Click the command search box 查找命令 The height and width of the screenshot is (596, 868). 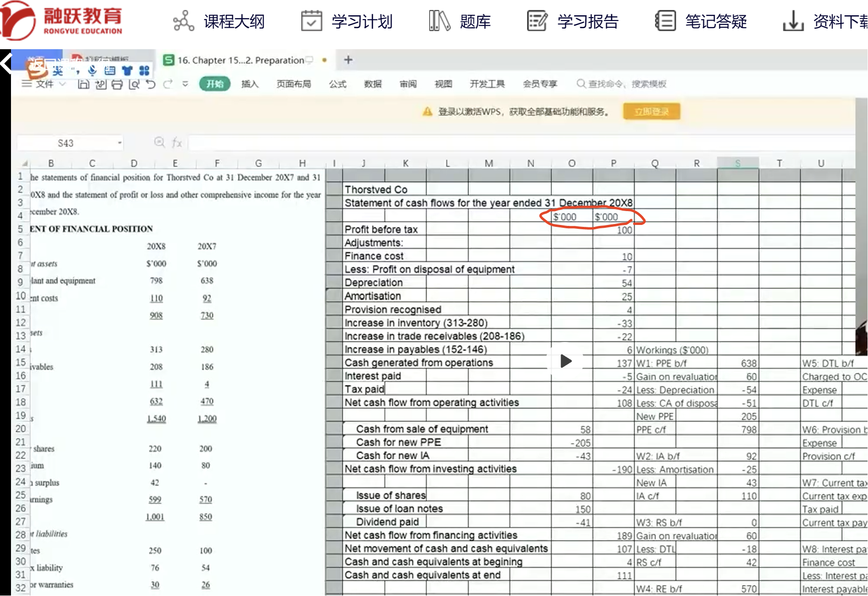(622, 84)
